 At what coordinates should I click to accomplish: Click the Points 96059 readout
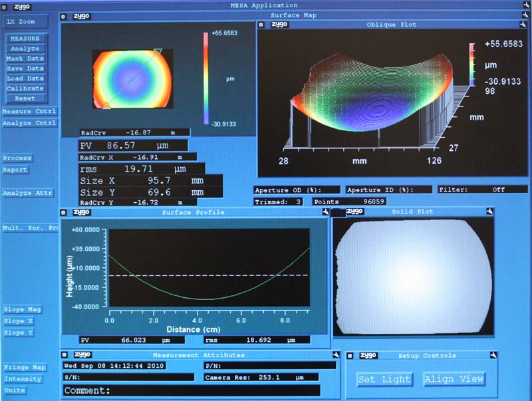point(349,201)
